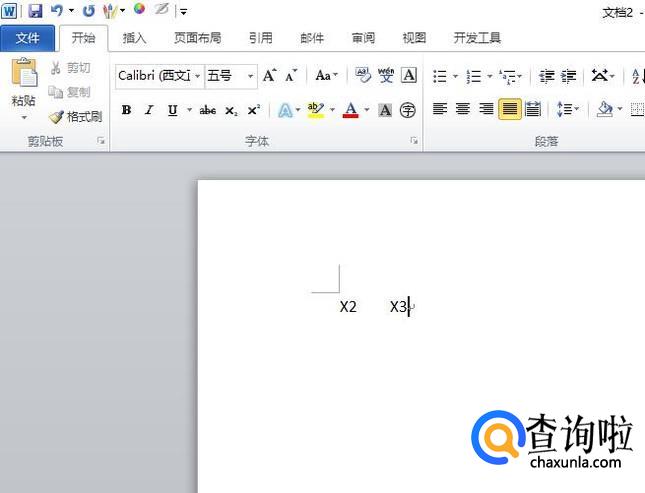This screenshot has height=493, width=645.
Task: Switch to the 开发工具 tab
Action: [477, 38]
